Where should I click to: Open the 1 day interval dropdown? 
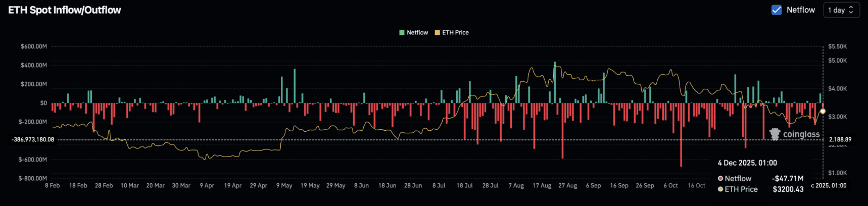841,10
